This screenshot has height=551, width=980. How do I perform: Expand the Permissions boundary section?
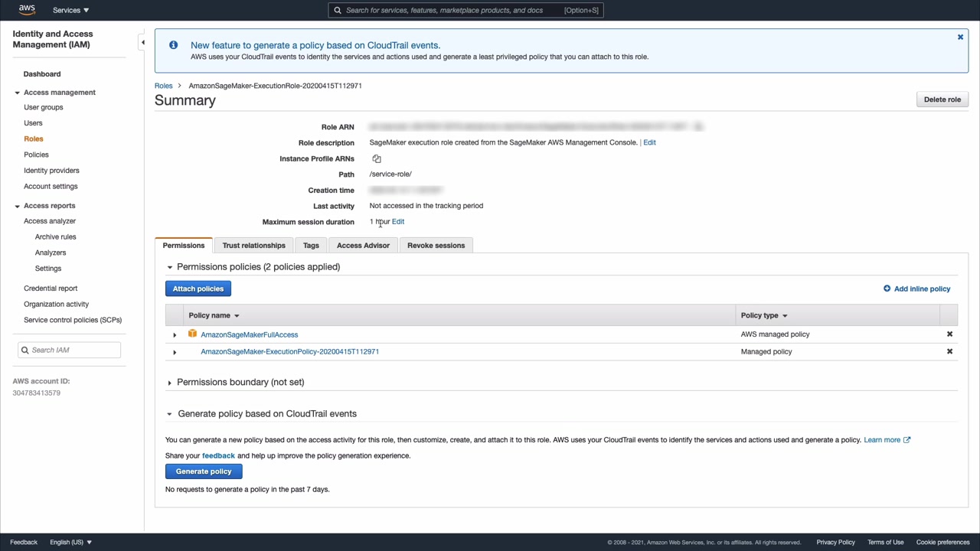(x=170, y=383)
